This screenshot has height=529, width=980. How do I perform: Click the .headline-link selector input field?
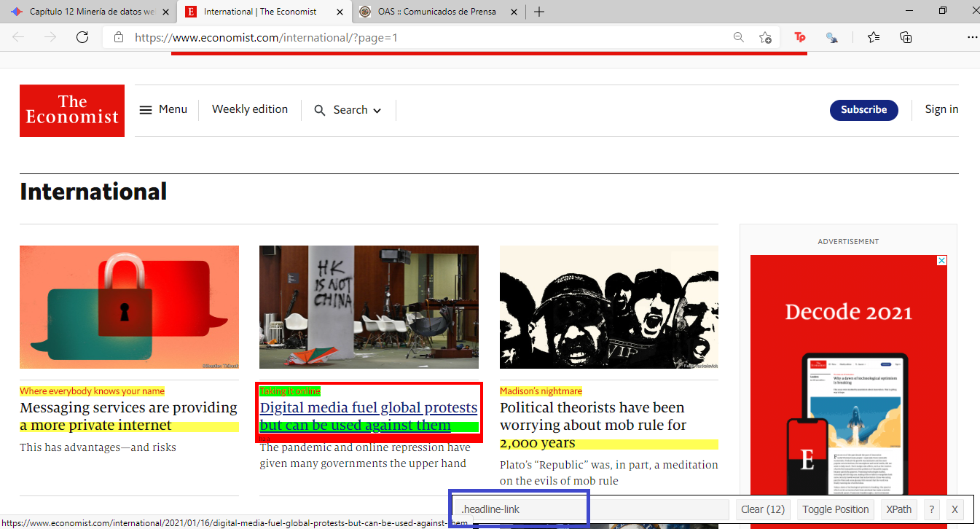click(x=590, y=509)
